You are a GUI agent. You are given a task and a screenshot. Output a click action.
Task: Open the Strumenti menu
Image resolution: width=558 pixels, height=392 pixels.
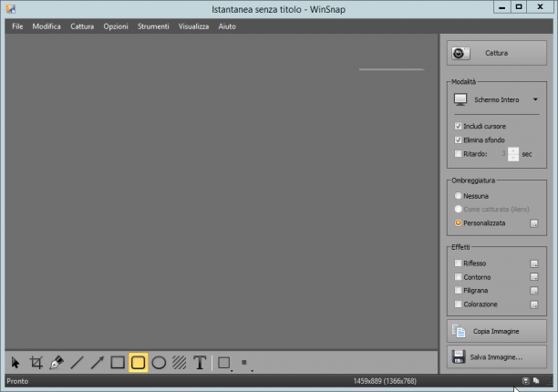(x=153, y=26)
